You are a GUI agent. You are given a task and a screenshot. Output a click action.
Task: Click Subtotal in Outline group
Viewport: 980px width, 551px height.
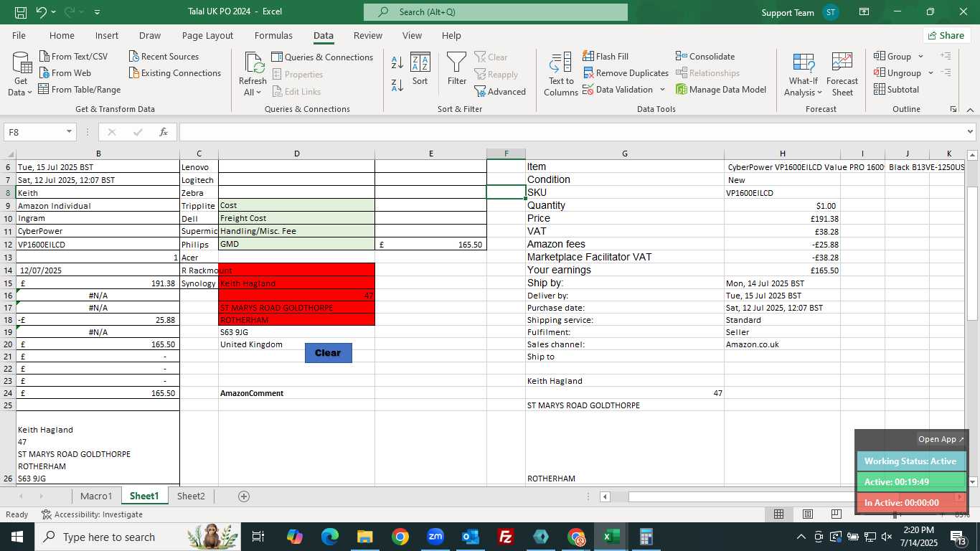896,89
